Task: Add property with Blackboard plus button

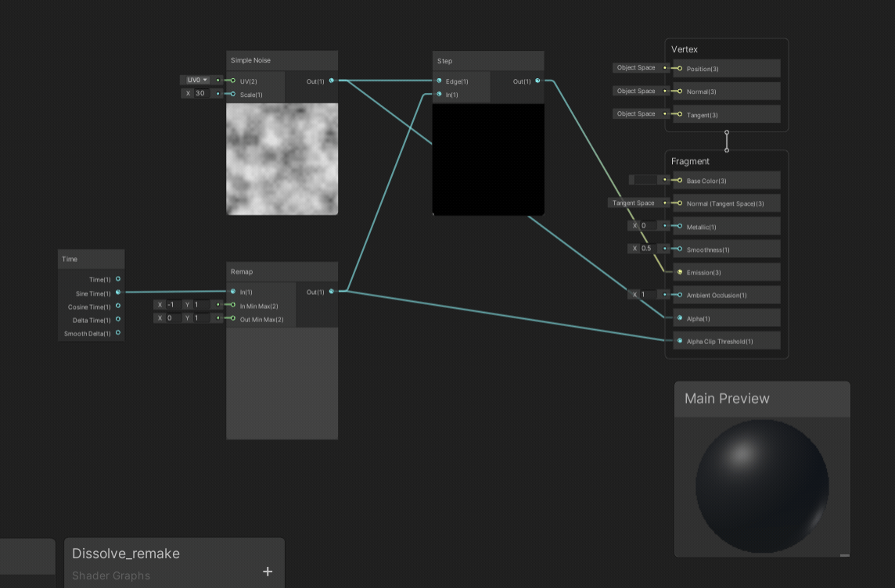Action: (267, 571)
